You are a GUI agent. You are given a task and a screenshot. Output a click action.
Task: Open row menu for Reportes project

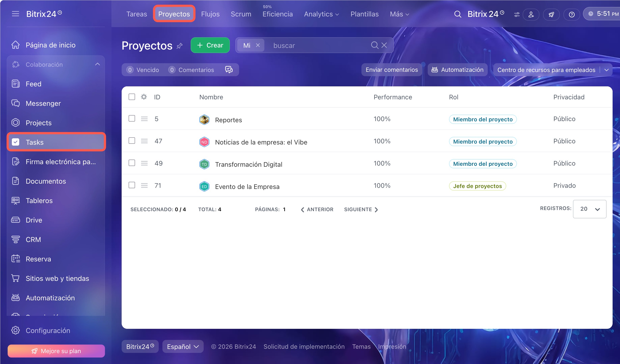(x=144, y=119)
